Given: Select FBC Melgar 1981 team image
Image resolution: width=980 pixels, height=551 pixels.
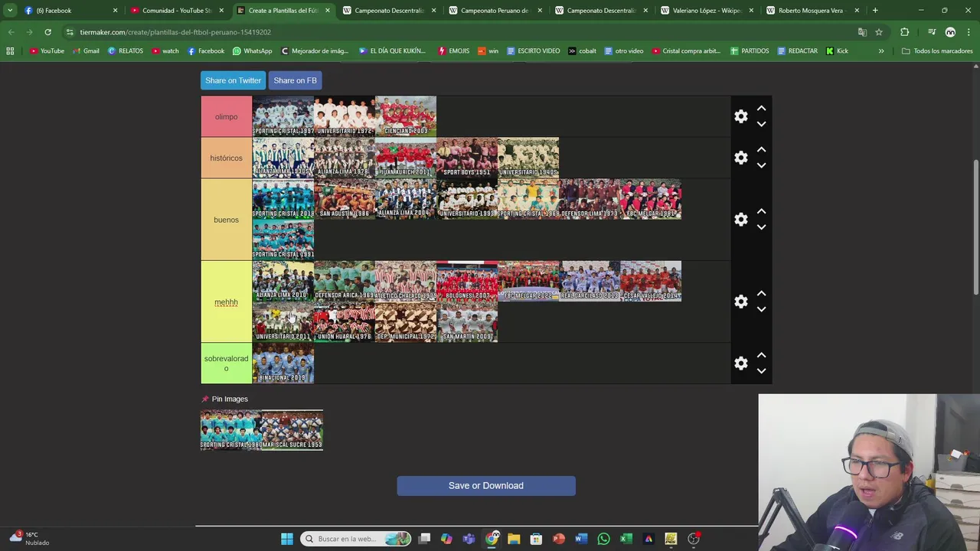Looking at the screenshot, I should (x=651, y=199).
